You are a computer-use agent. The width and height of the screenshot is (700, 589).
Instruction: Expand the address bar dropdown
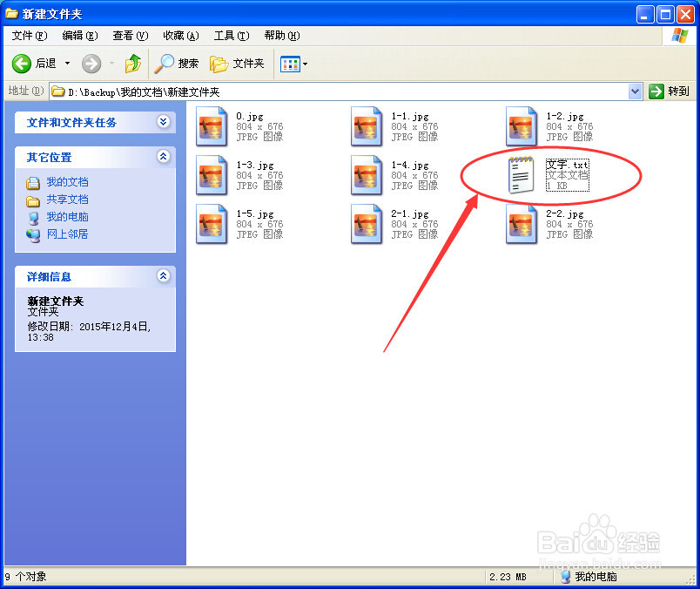(635, 91)
